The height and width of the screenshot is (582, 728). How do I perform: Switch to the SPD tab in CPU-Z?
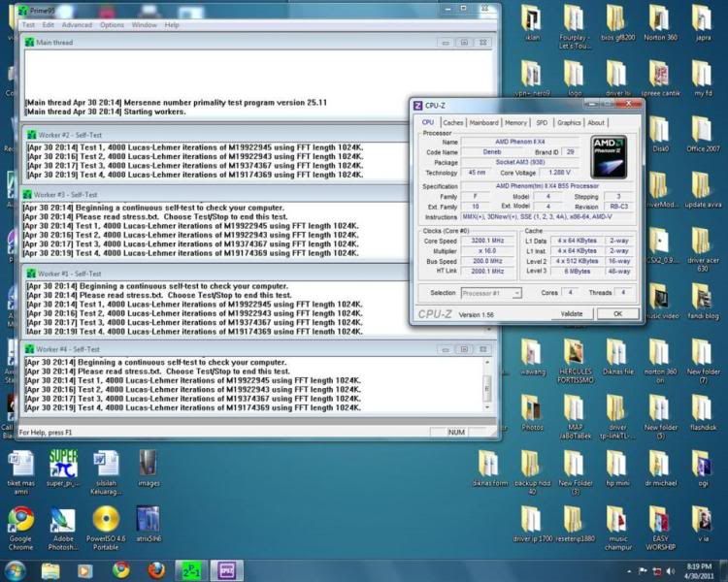542,122
